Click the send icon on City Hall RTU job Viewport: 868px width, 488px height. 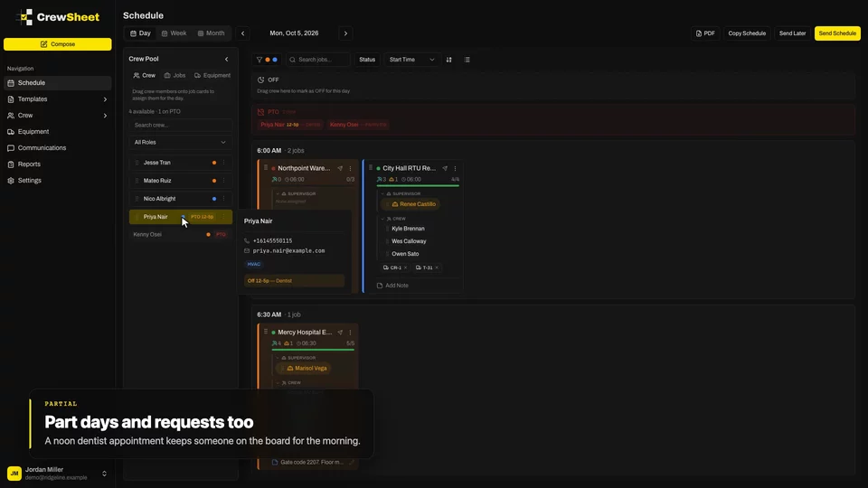point(445,168)
